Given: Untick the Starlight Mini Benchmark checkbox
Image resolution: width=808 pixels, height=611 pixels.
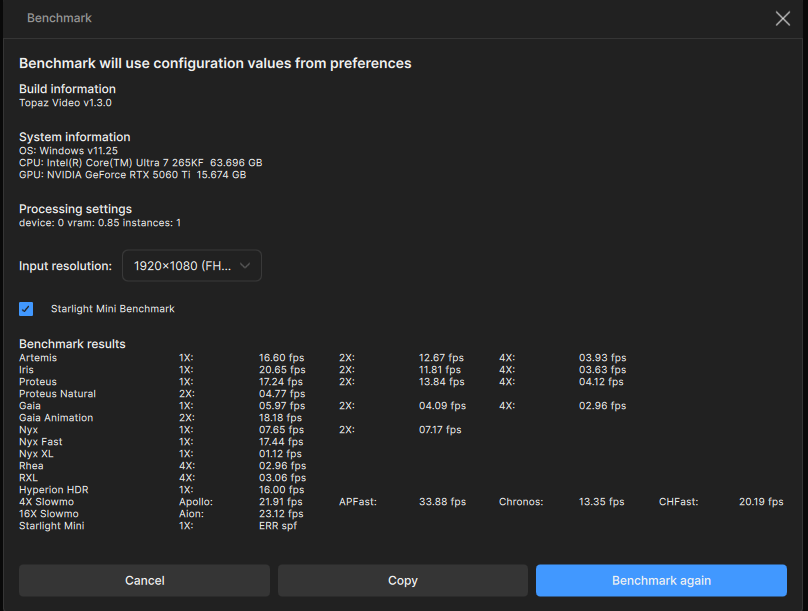Looking at the screenshot, I should 26,309.
